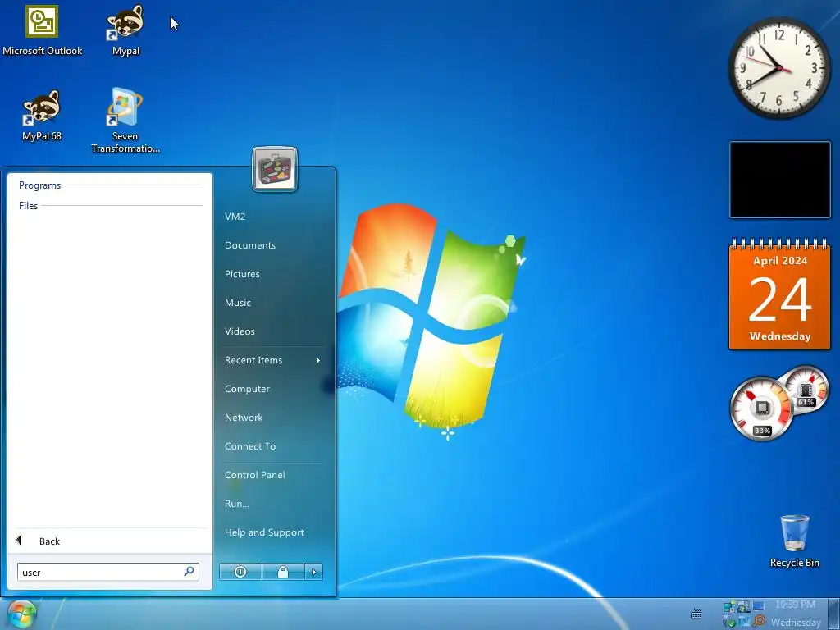Click the Programs search results header
Screen dimensions: 840x630
[x=39, y=185]
